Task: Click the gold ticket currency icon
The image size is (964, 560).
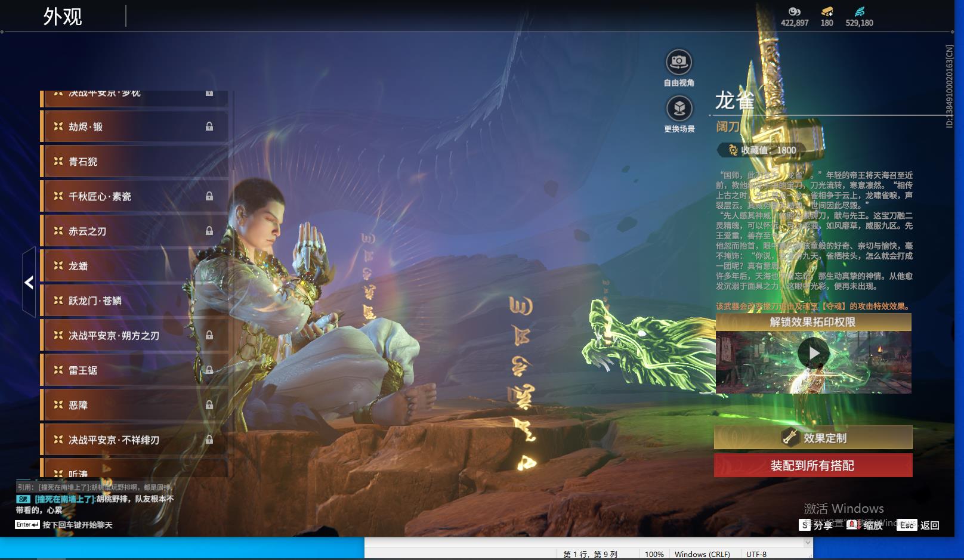Action: click(x=827, y=11)
